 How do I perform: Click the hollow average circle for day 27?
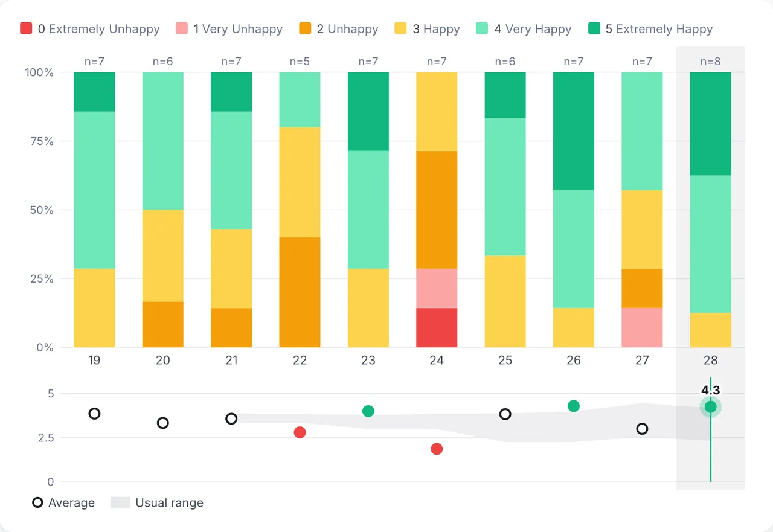tap(642, 429)
